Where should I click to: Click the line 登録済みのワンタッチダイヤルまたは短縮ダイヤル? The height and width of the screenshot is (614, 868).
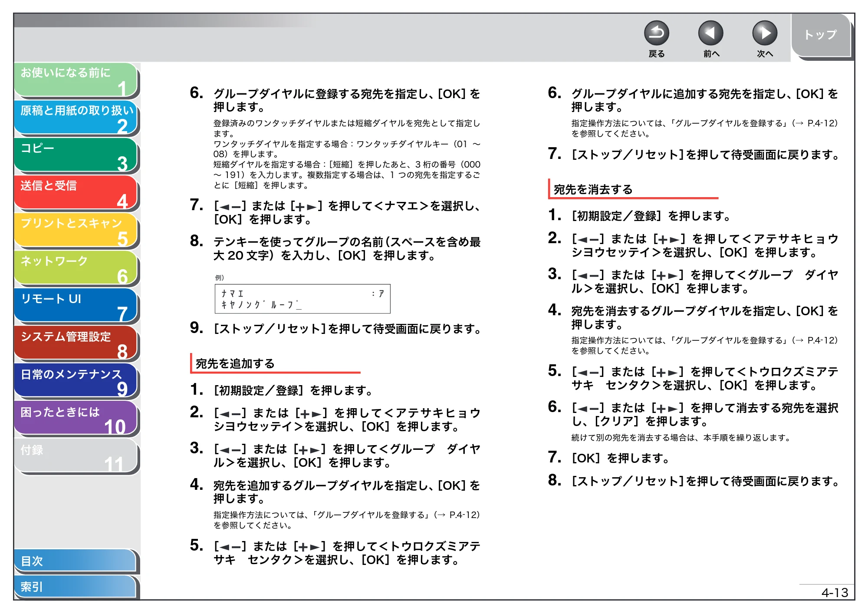[x=347, y=128]
